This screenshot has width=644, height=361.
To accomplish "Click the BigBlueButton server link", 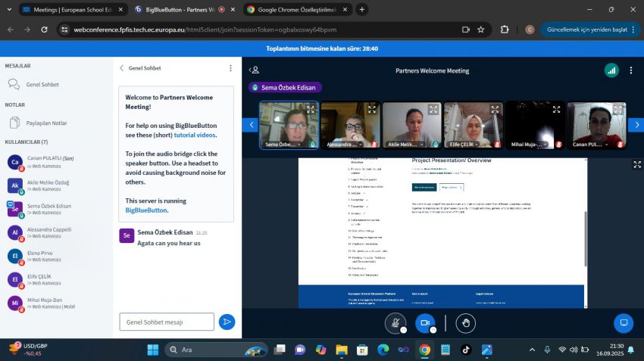I will (146, 210).
